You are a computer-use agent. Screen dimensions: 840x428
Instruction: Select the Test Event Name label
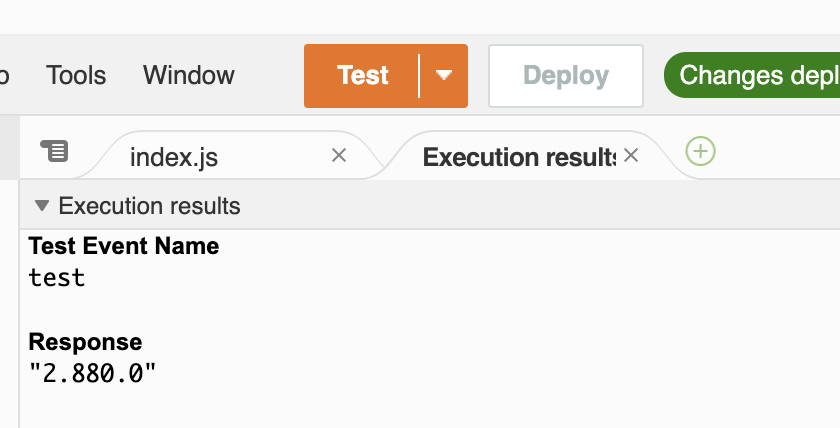tap(124, 246)
